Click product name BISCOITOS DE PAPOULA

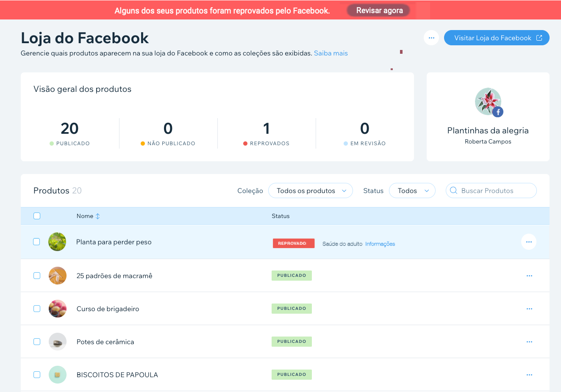(x=117, y=375)
